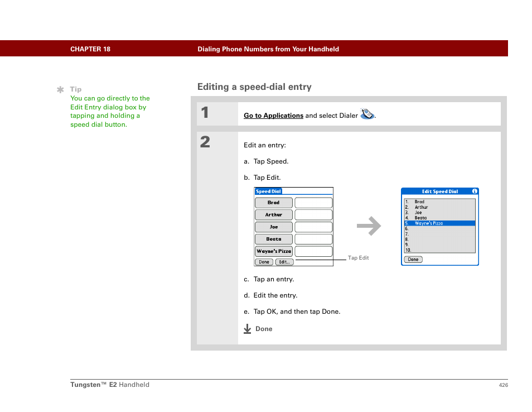Select empty slot 8 in the list
This screenshot has height=412, width=532.
click(x=440, y=239)
